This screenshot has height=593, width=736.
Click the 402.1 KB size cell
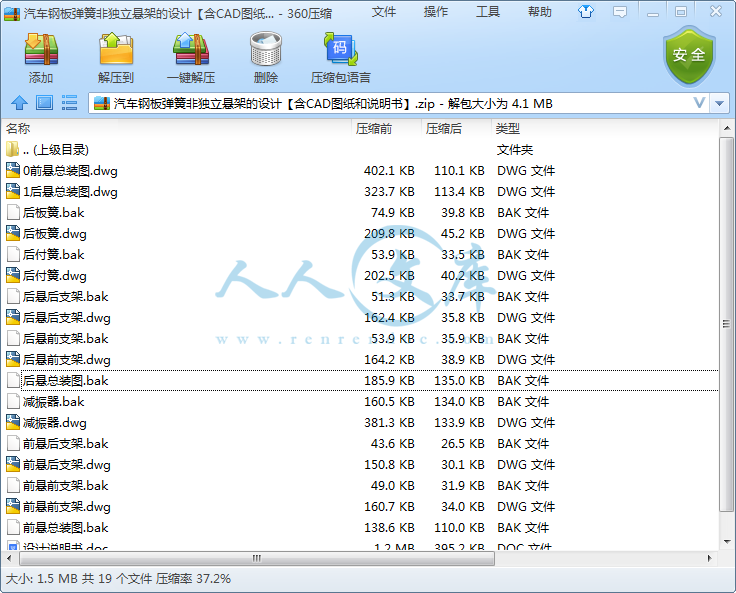tap(389, 170)
